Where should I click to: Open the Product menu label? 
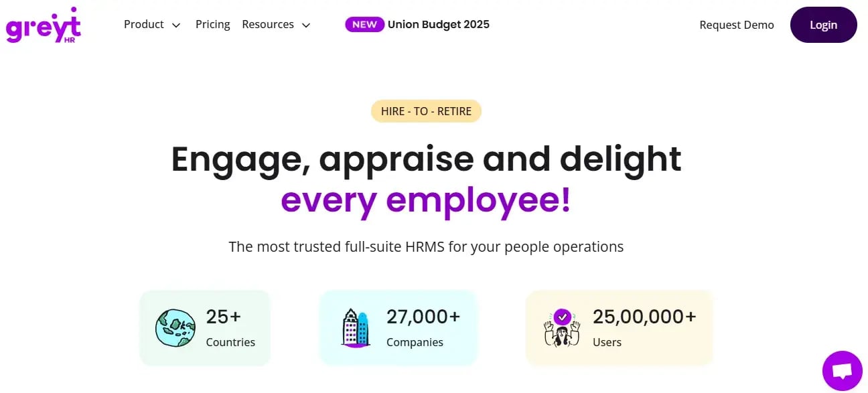144,24
